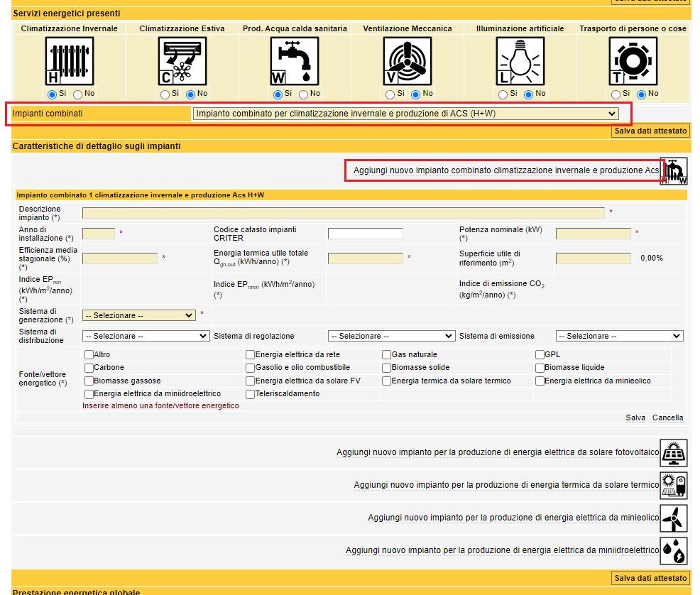Check the Altro energy source box
Image resolution: width=700 pixels, height=595 pixels.
click(x=89, y=355)
